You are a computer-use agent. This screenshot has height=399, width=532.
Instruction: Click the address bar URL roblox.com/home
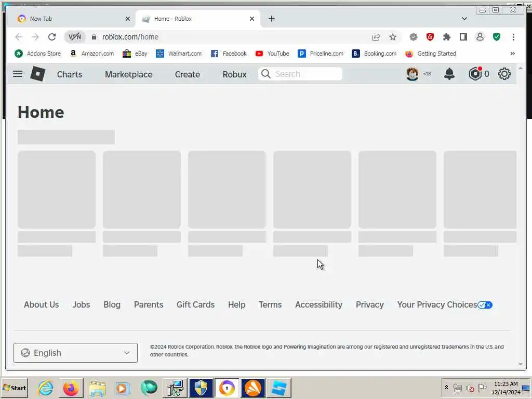[130, 37]
